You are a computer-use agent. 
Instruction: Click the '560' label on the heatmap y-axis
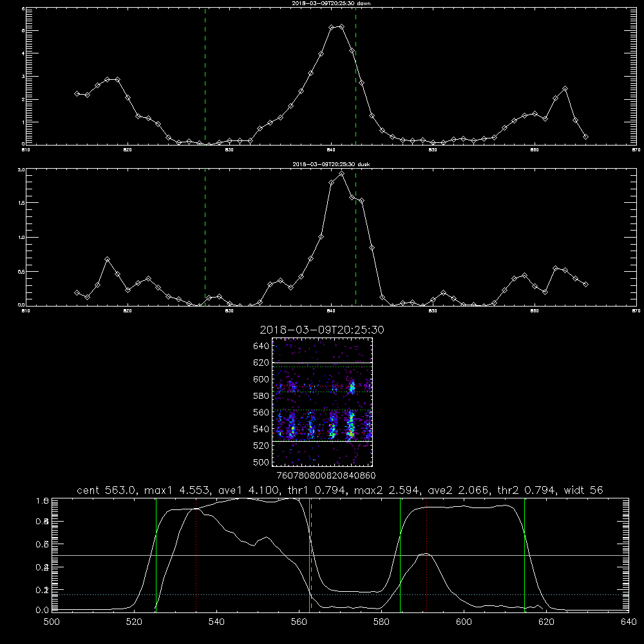click(261, 412)
